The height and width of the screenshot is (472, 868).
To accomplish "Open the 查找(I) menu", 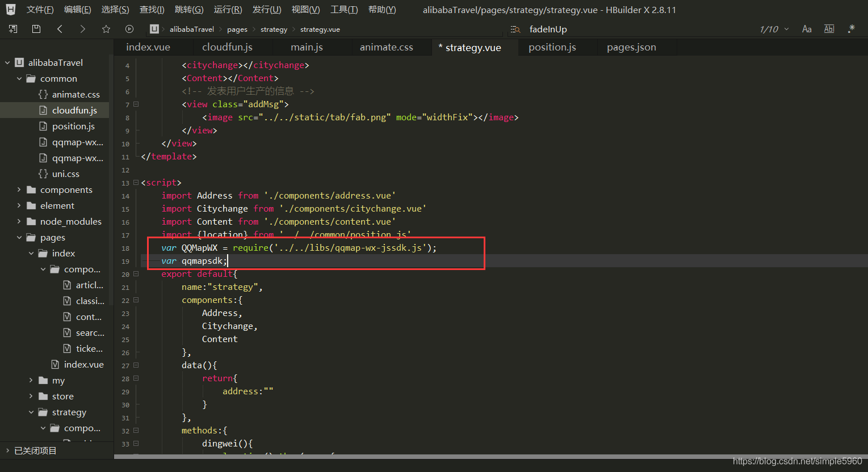I will 152,10.
